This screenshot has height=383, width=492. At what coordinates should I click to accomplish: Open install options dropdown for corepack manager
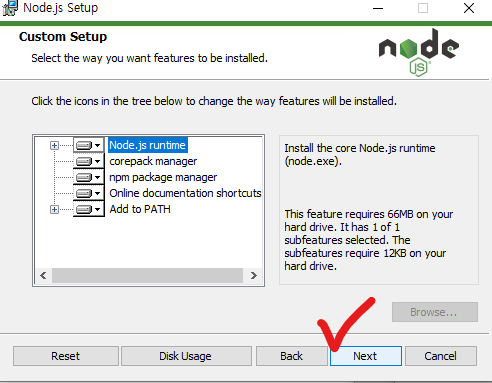click(x=88, y=161)
